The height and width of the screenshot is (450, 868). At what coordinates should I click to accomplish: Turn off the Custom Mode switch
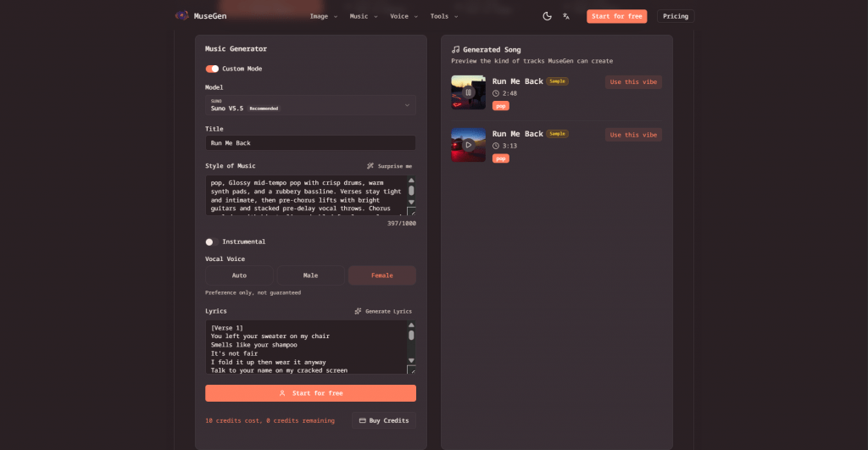coord(212,69)
